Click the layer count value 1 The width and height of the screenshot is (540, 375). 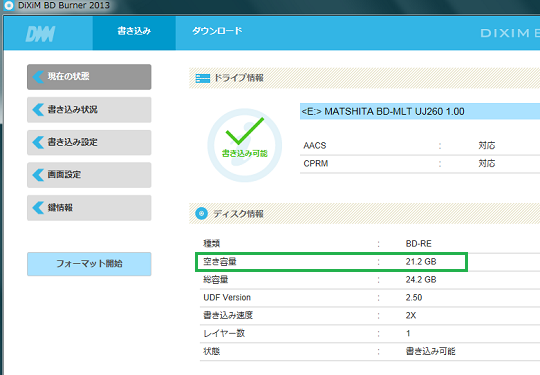[x=408, y=333]
